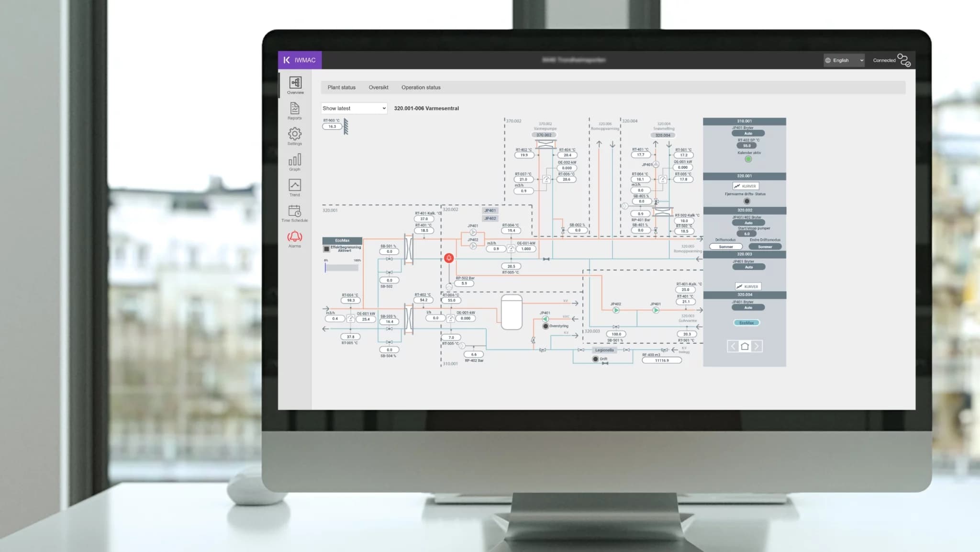
Task: Open the Show latest dropdown
Action: click(x=354, y=108)
